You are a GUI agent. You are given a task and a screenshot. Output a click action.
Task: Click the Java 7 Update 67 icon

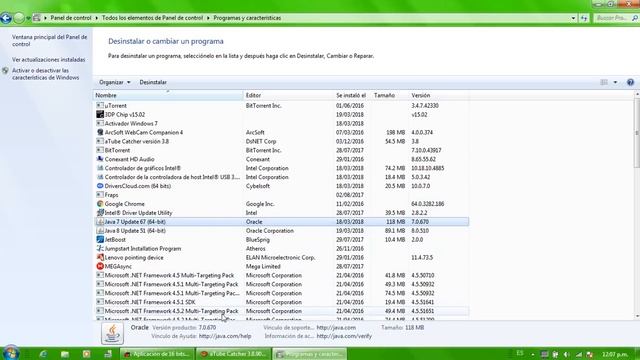[x=100, y=222]
